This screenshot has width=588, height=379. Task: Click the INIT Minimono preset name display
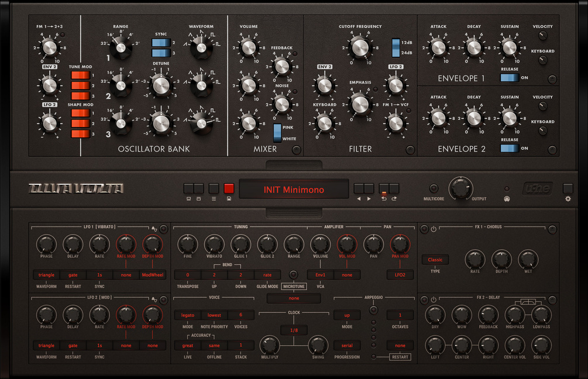point(294,189)
